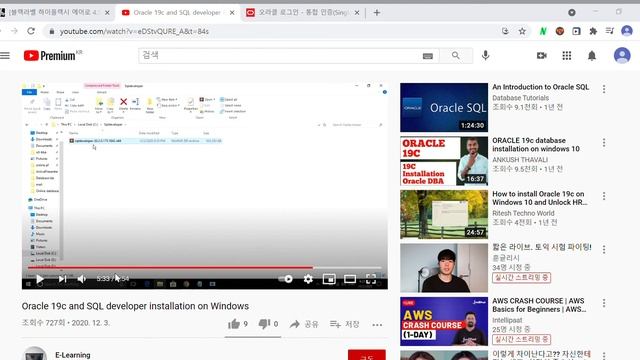Switch to theater mode
The height and width of the screenshot is (360, 640).
pos(350,279)
